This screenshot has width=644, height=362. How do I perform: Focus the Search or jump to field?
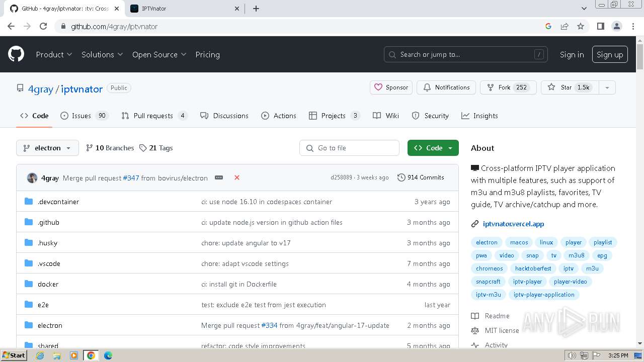pos(466,54)
